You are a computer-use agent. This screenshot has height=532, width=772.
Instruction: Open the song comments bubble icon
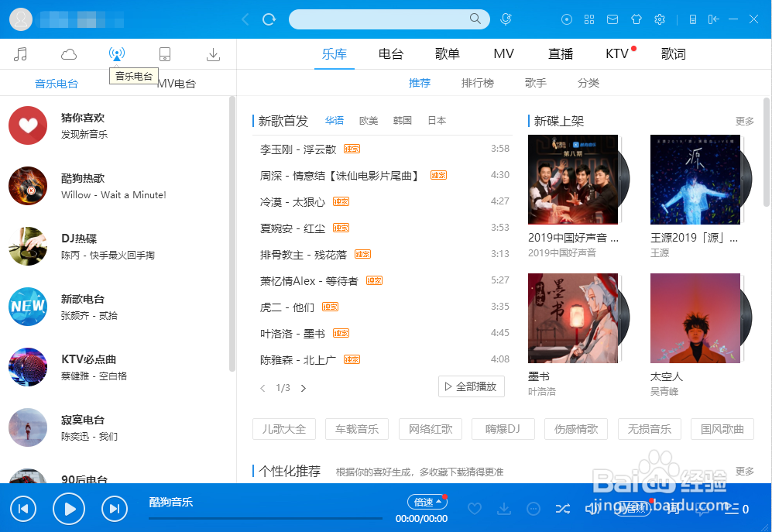(702, 508)
